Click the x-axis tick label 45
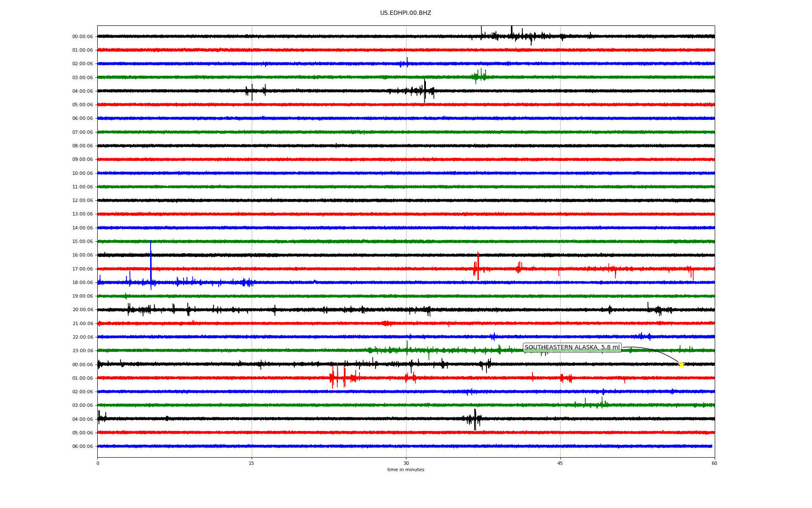 click(560, 464)
